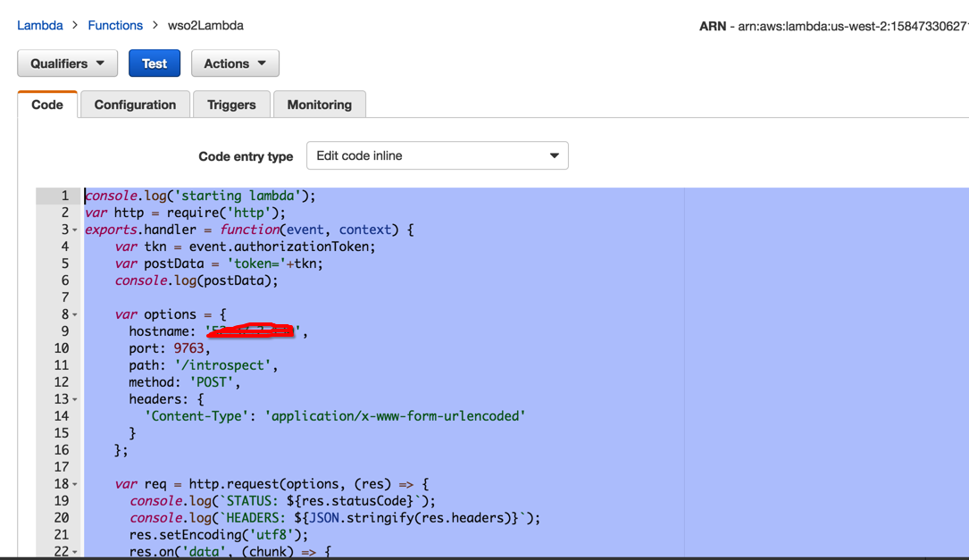Viewport: 969px width, 560px height.
Task: Click the blue Test button
Action: click(x=155, y=63)
